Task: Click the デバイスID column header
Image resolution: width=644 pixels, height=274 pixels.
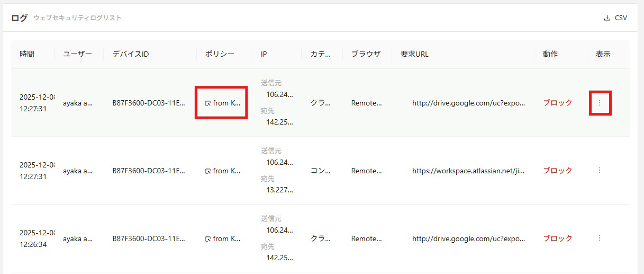Action: [131, 54]
